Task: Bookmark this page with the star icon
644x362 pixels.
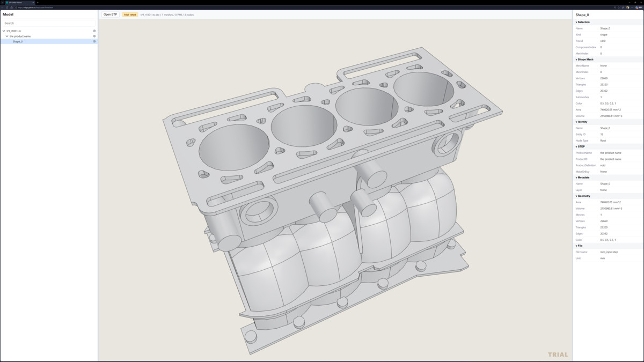Action: 619,8
